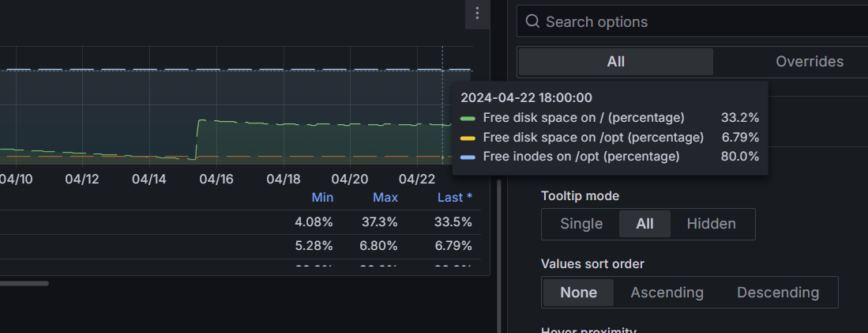Click the magnifier icon in Search options

(533, 21)
